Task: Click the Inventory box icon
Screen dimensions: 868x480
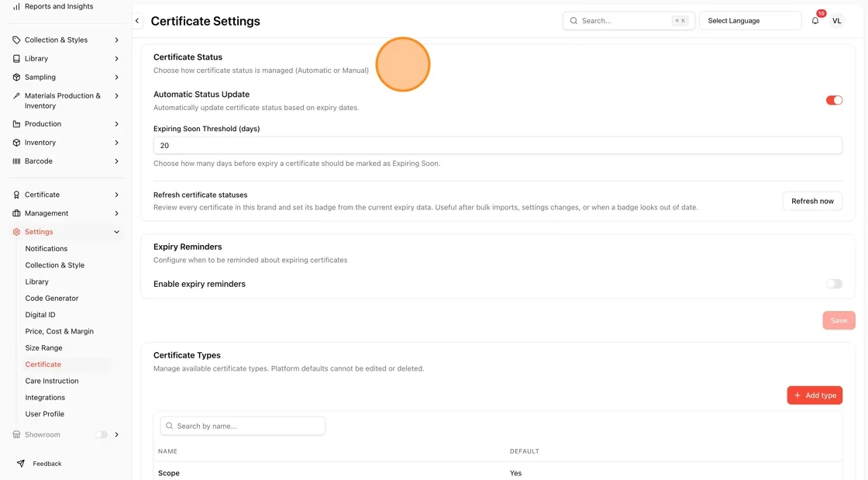Action: 16,143
